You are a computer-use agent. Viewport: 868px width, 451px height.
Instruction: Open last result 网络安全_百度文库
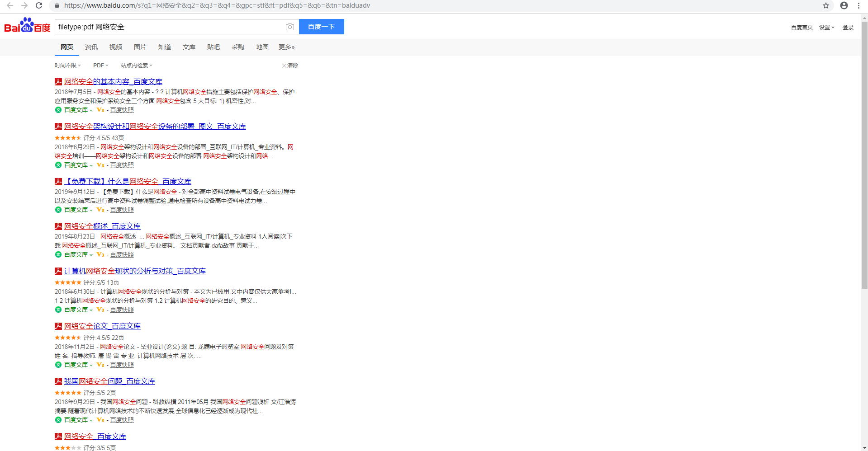coord(95,437)
